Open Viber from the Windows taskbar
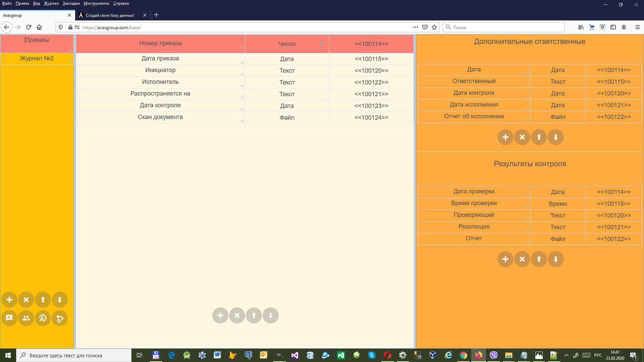The width and height of the screenshot is (644, 362). pos(493,355)
